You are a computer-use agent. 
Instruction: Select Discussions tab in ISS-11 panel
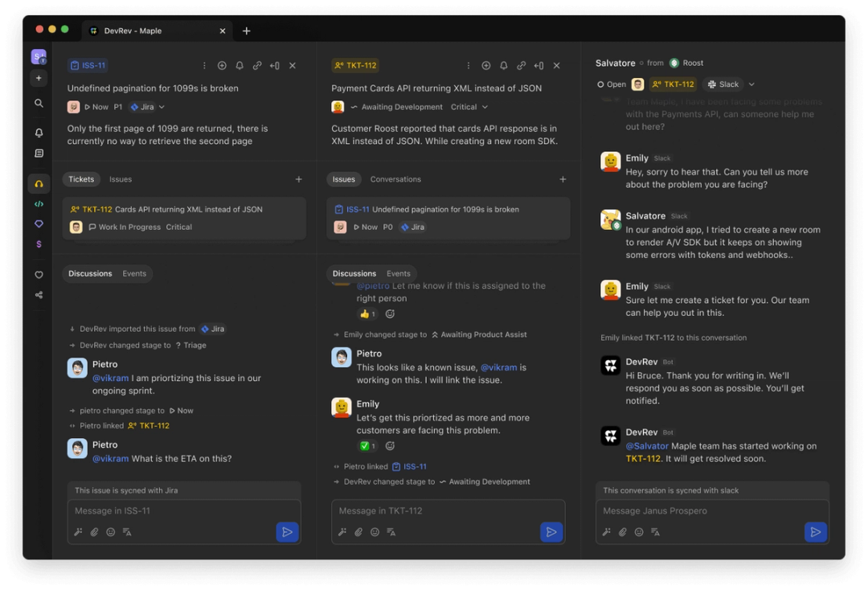click(x=90, y=273)
